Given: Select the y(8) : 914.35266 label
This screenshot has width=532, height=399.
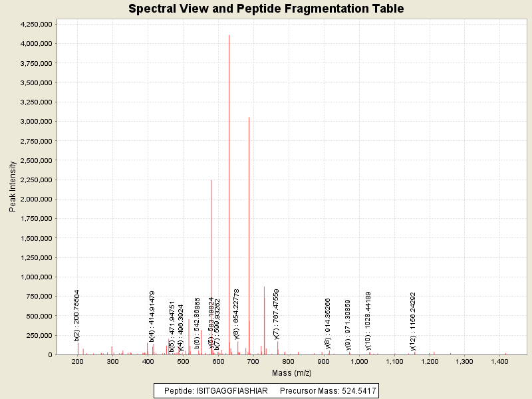Looking at the screenshot, I should coord(327,324).
